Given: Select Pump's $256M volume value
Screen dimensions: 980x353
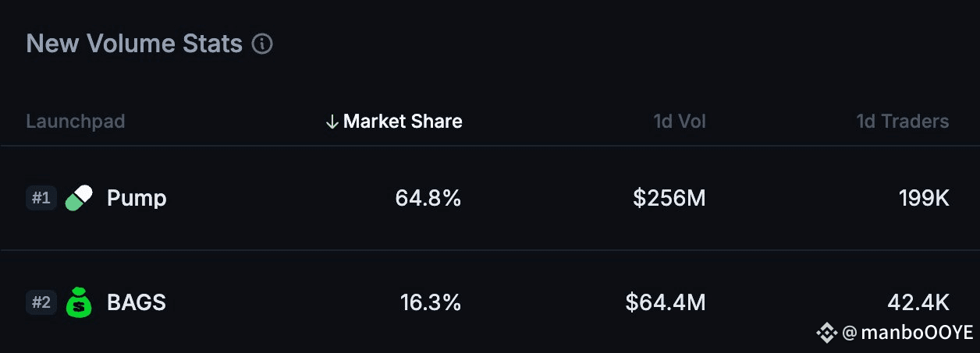Looking at the screenshot, I should [669, 198].
